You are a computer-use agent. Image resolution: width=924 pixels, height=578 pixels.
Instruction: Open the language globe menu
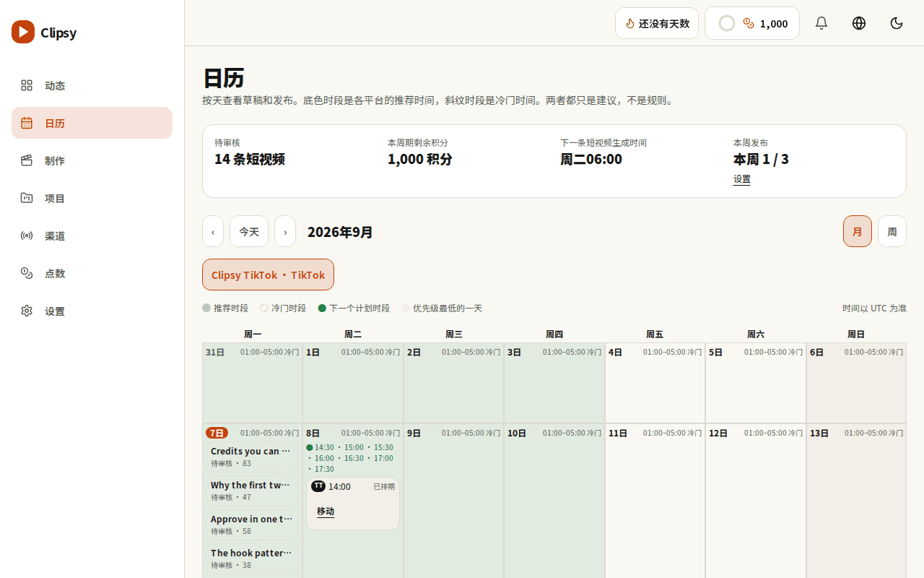point(859,23)
